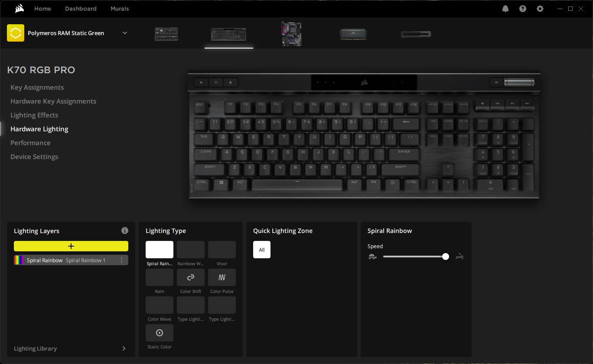
Task: Expand the profile dropdown chevron
Action: [125, 33]
